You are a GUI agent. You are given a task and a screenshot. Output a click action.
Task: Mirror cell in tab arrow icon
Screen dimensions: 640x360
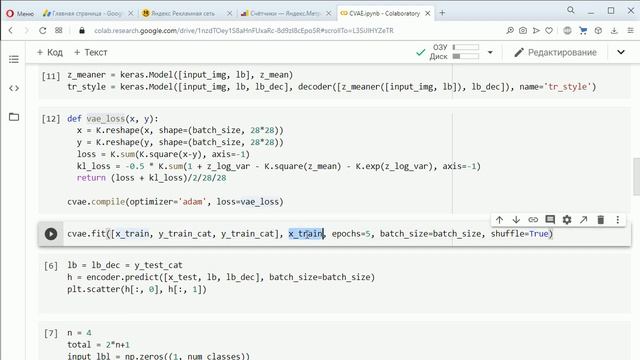click(584, 220)
